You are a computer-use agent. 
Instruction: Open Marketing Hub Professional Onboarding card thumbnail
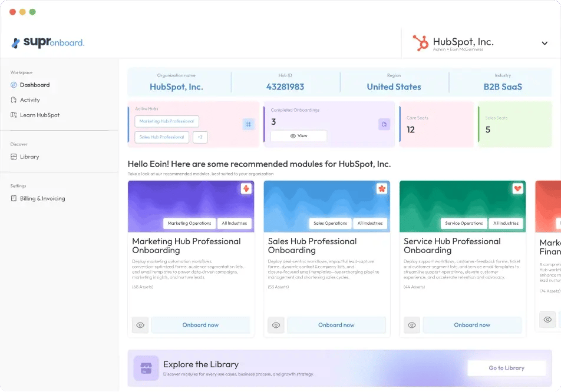191,206
